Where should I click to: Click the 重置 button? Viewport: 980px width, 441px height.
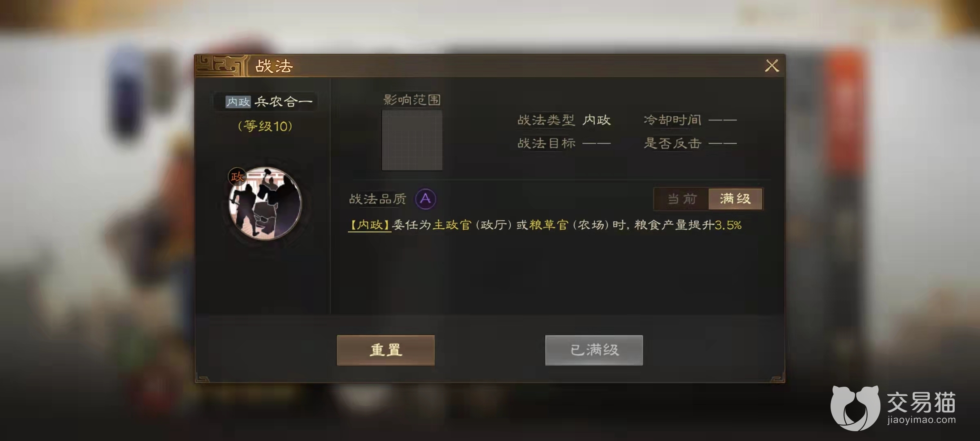(x=386, y=350)
